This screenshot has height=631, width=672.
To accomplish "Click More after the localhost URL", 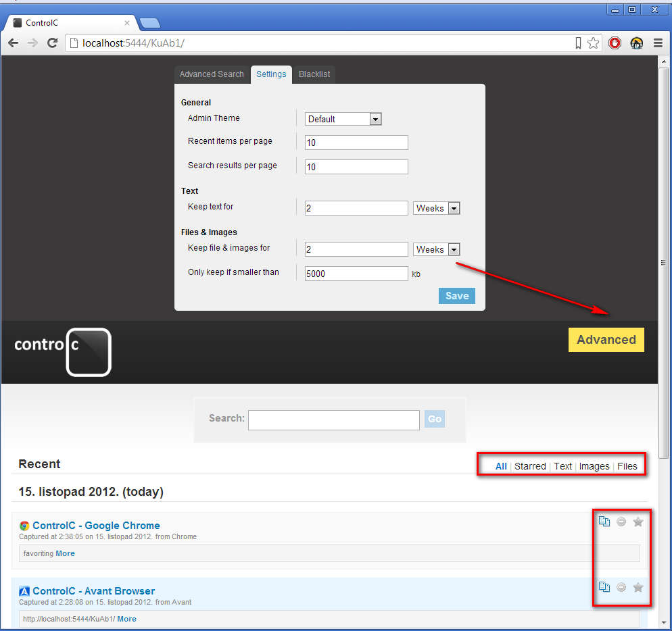I will (x=127, y=619).
